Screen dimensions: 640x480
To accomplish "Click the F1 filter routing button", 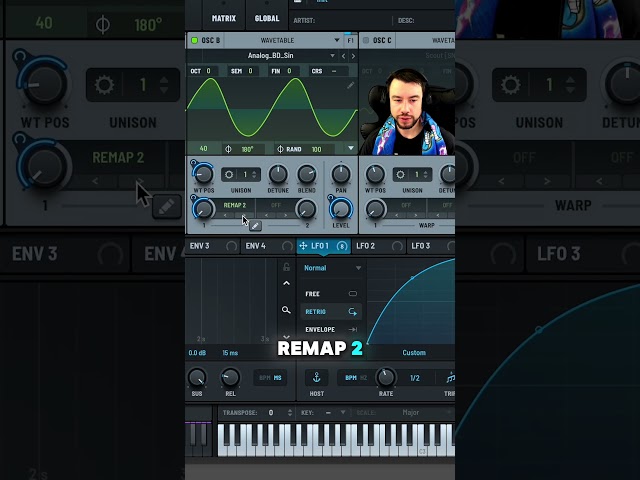I will point(351,40).
